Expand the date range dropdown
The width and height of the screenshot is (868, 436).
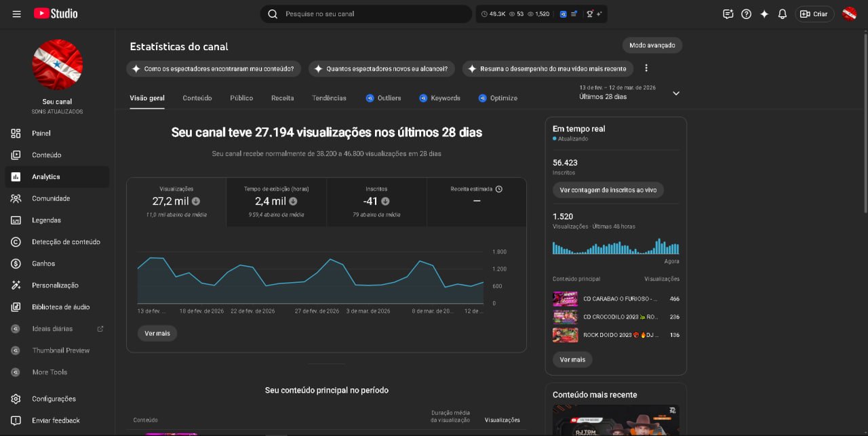(x=675, y=94)
